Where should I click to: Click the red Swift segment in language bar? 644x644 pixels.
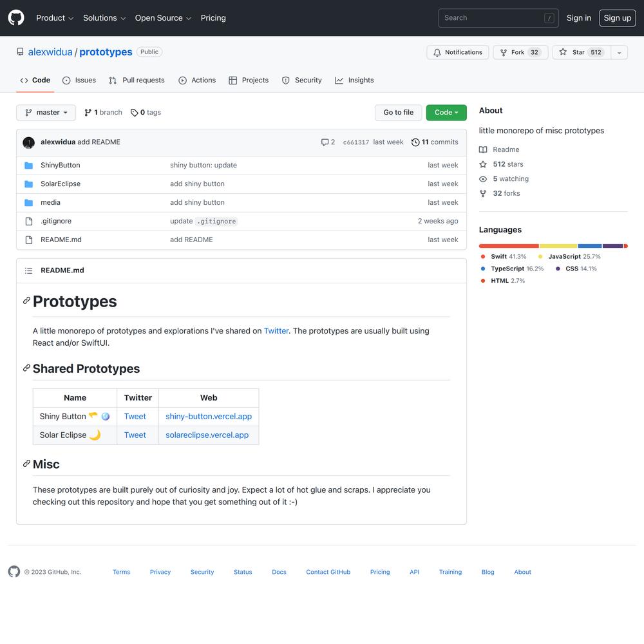pyautogui.click(x=509, y=246)
